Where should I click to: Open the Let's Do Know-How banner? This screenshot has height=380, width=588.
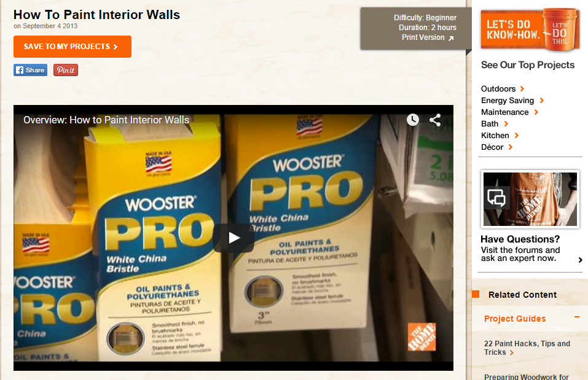(530, 29)
